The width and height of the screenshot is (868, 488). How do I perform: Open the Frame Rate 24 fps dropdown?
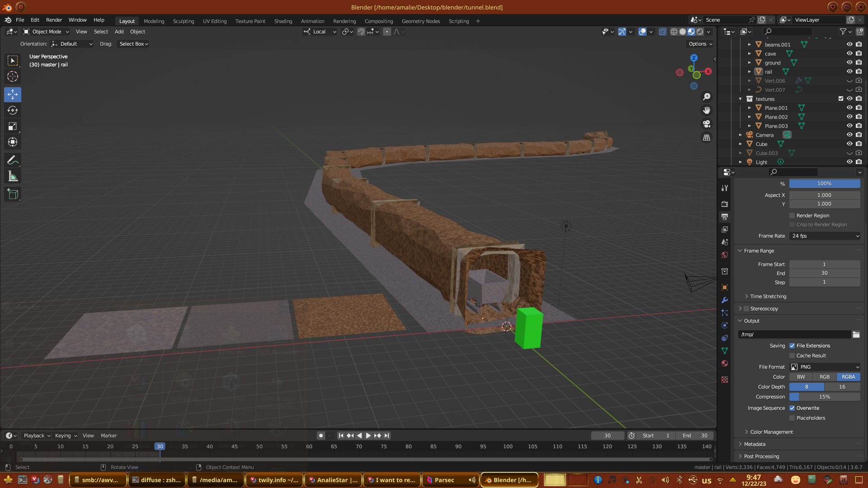[x=825, y=236]
